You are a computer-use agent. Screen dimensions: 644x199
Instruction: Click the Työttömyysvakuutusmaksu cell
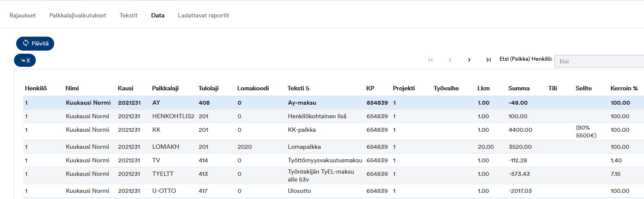[325, 160]
